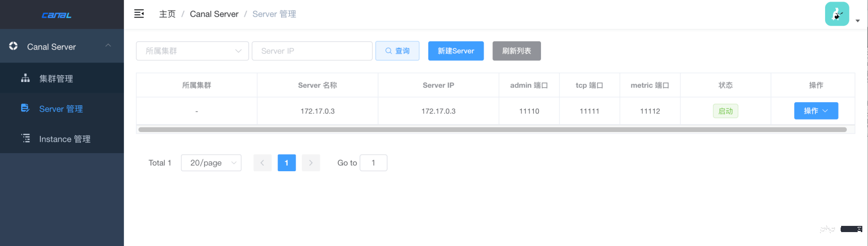Click the 所属集群 column header

click(197, 85)
